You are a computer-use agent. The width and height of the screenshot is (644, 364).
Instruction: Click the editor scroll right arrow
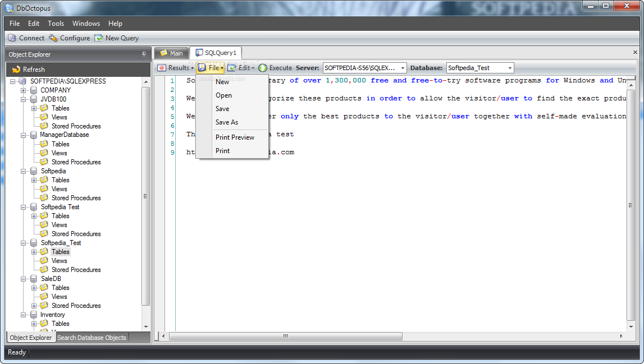click(x=621, y=336)
